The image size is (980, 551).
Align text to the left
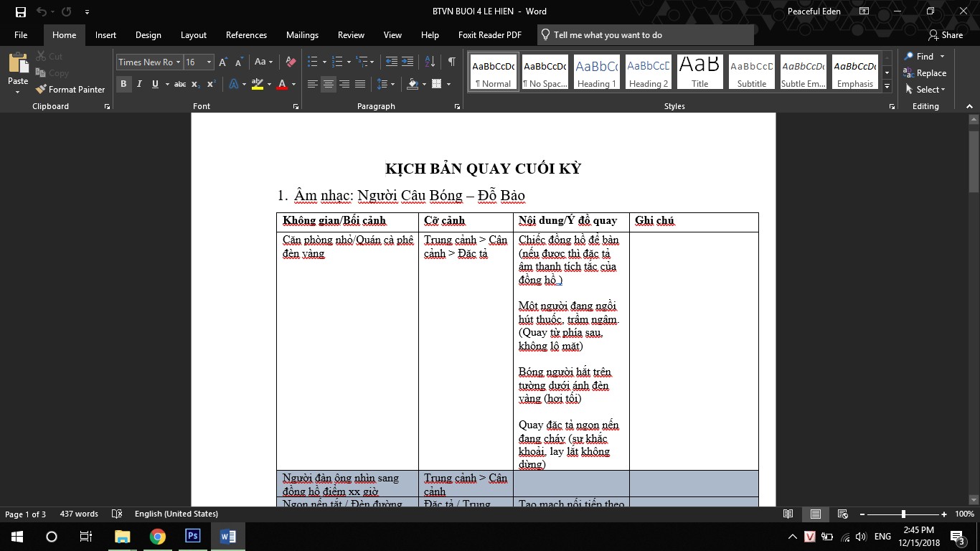(x=312, y=84)
